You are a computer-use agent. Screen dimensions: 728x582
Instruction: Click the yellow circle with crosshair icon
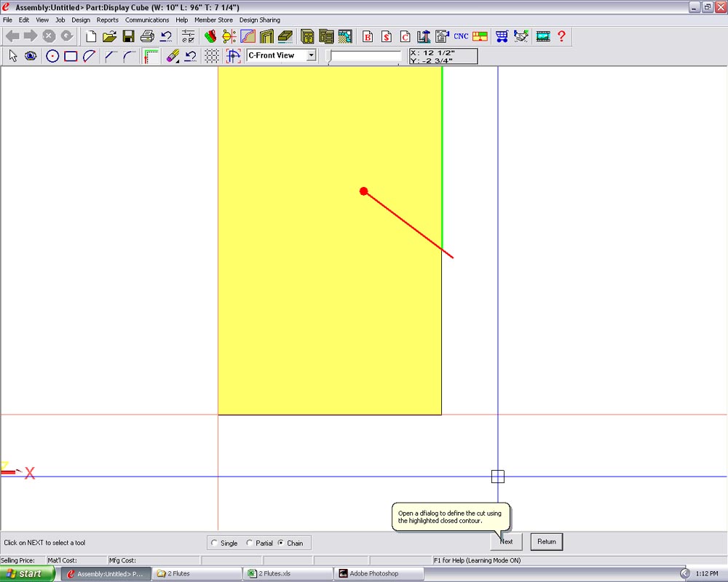[x=229, y=36]
